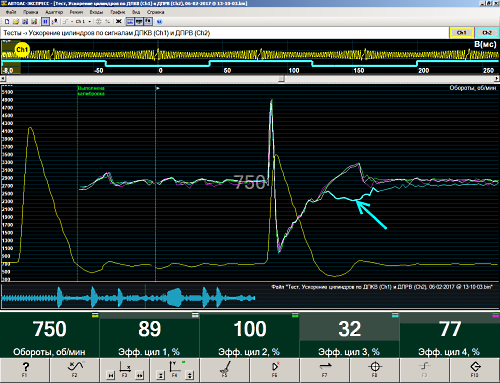
Task: Open the Справка menu
Action: (156, 12)
